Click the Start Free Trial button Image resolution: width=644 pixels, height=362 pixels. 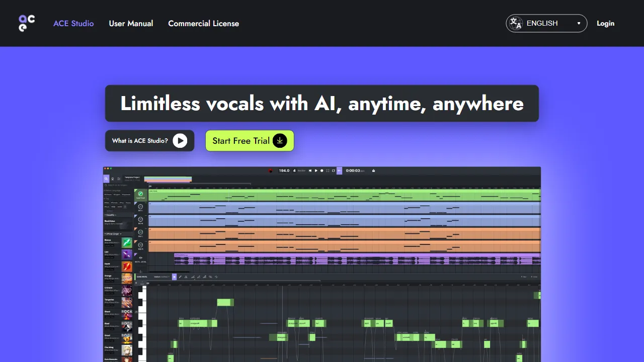pos(250,141)
